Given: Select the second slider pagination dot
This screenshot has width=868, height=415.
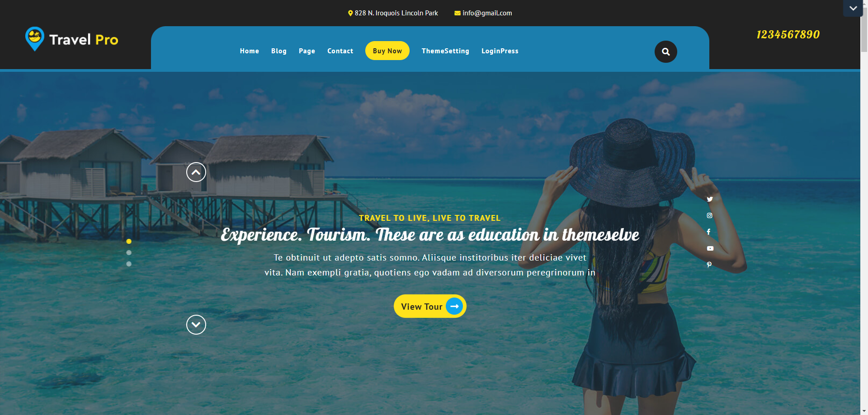Looking at the screenshot, I should [129, 253].
